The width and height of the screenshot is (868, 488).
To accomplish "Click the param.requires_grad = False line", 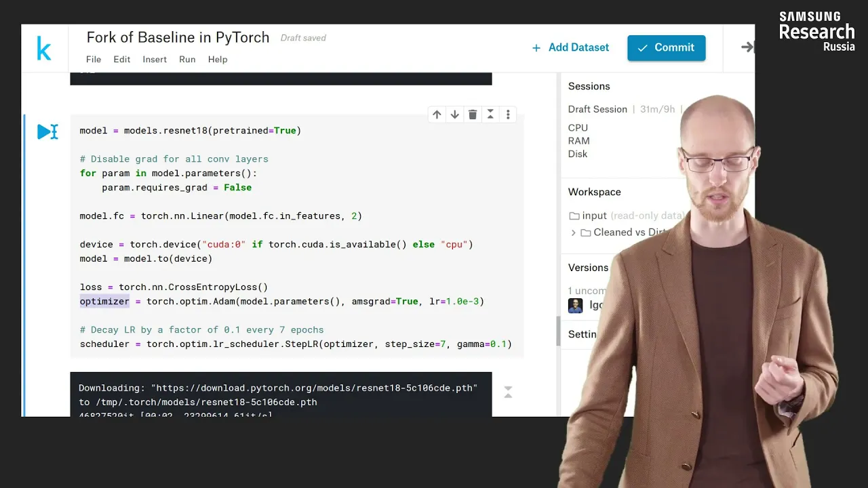I will point(176,188).
